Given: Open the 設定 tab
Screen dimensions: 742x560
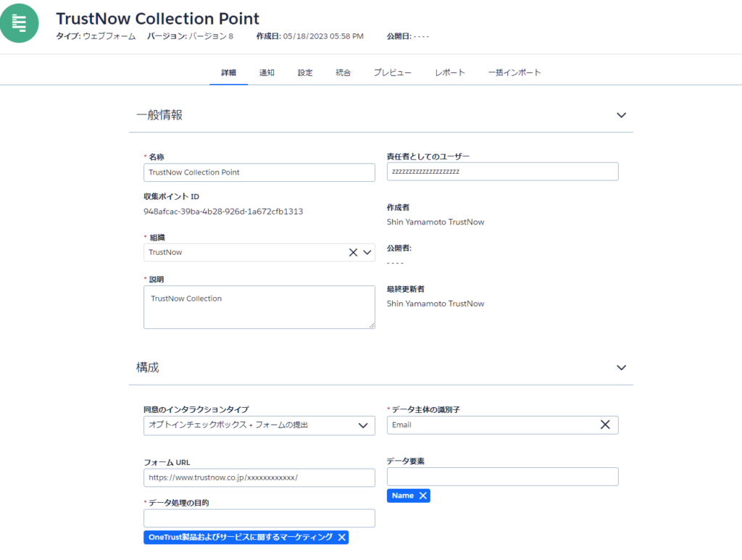Looking at the screenshot, I should (305, 72).
